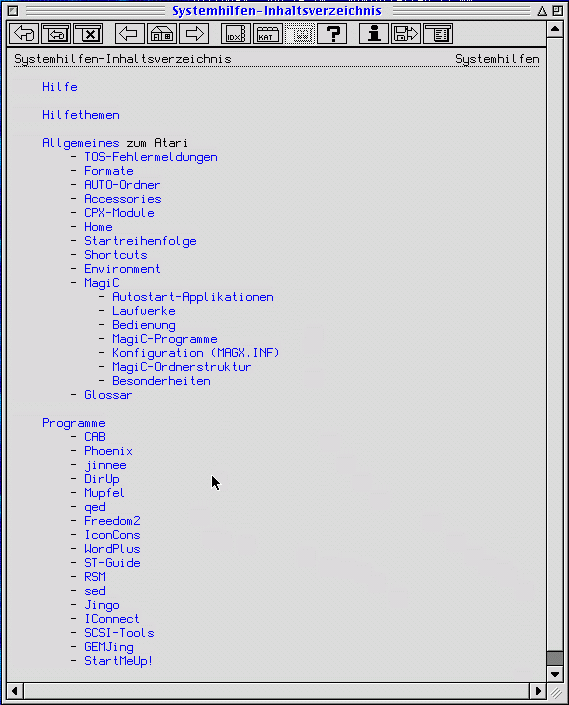Screen dimensions: 569x705
Task: Open the IConnect program help
Action: tap(112, 619)
